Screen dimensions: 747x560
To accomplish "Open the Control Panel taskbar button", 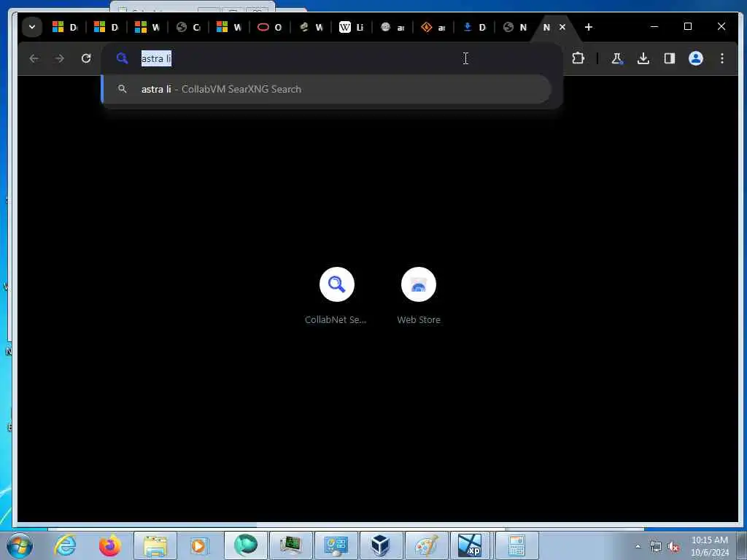I will pyautogui.click(x=336, y=545).
